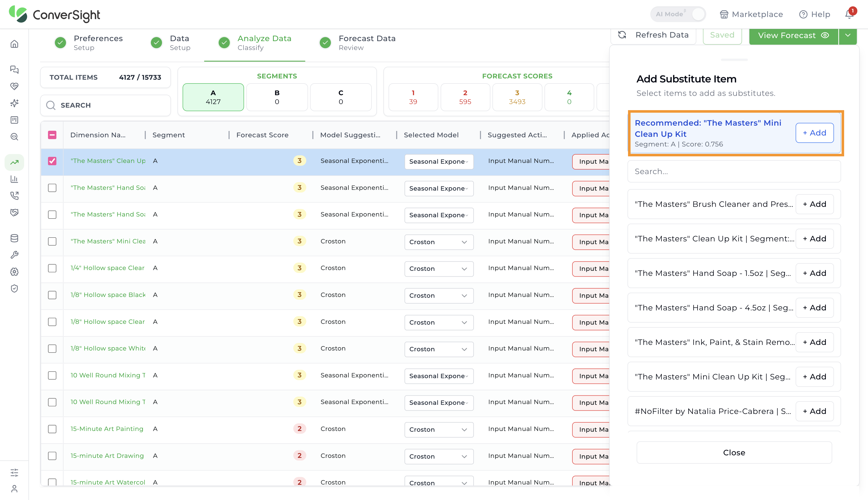The height and width of the screenshot is (500, 868).
Task: Click the shield check sidebar icon
Action: coord(14,289)
